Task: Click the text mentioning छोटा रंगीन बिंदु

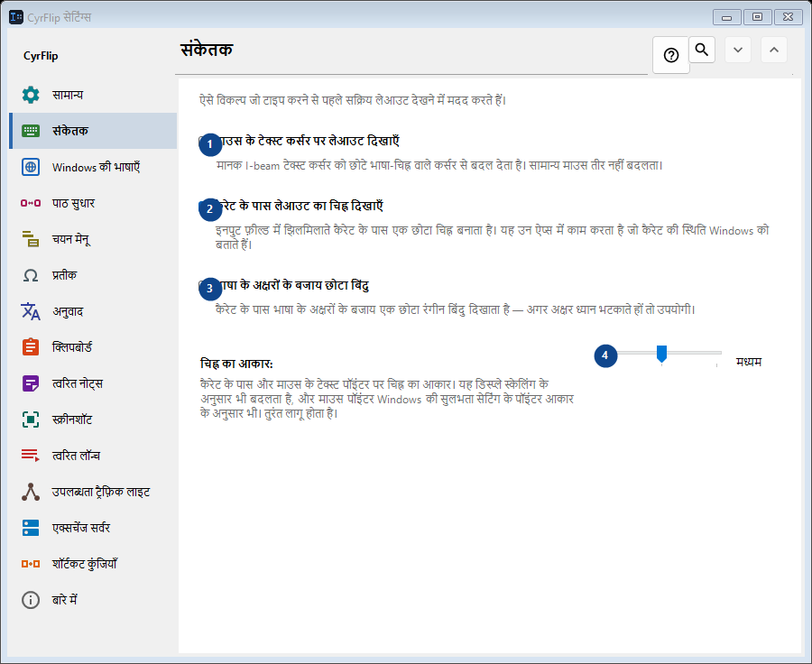Action: tap(456, 309)
